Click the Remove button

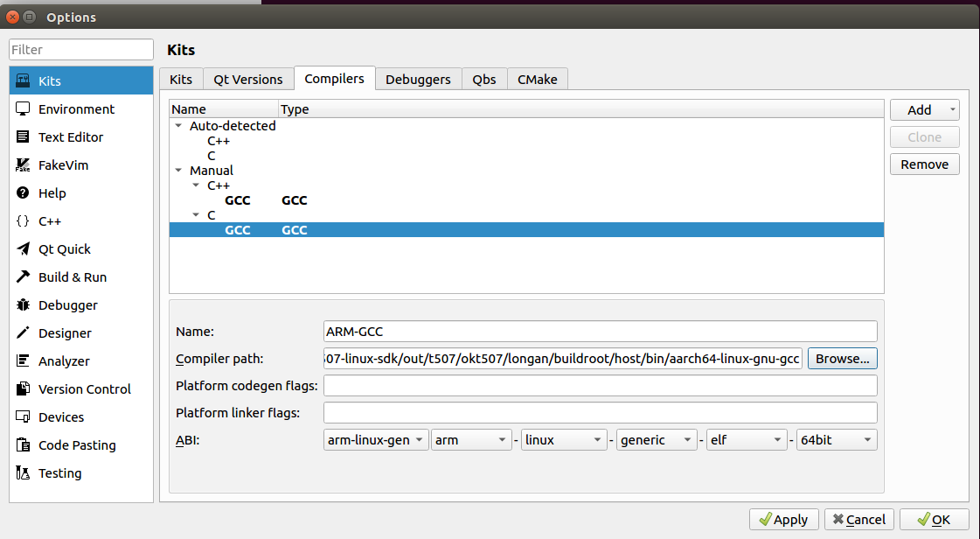coord(924,164)
